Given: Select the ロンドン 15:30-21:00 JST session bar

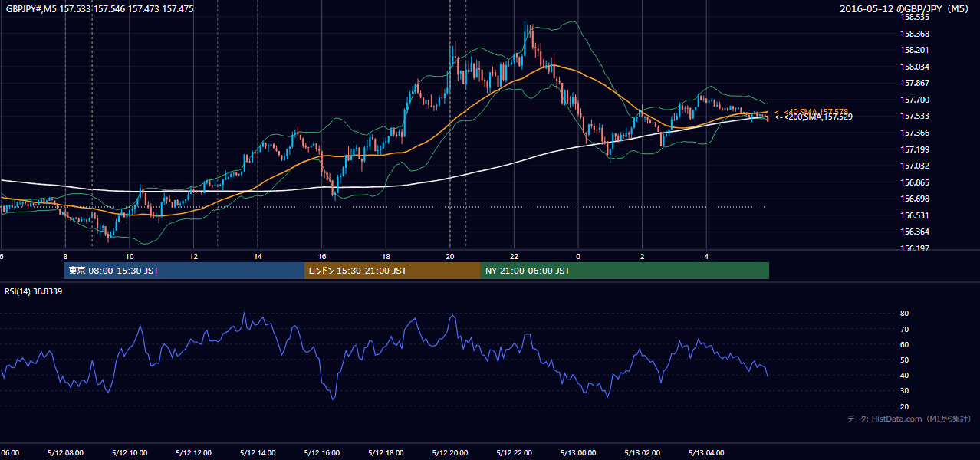Looking at the screenshot, I should click(393, 271).
